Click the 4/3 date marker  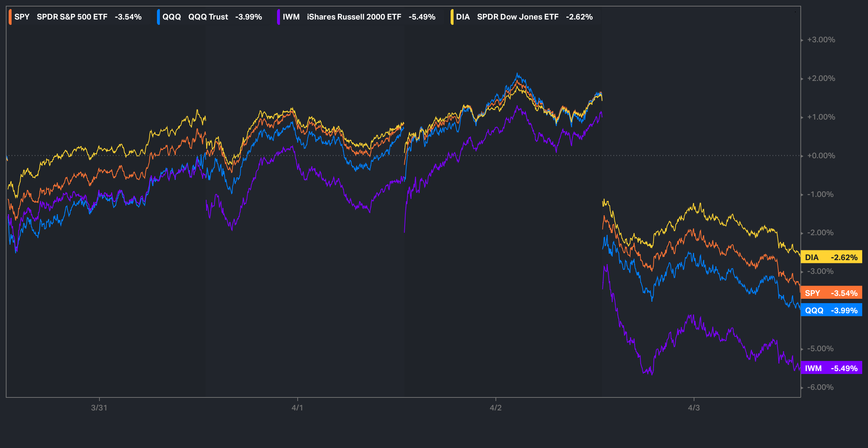tap(694, 408)
